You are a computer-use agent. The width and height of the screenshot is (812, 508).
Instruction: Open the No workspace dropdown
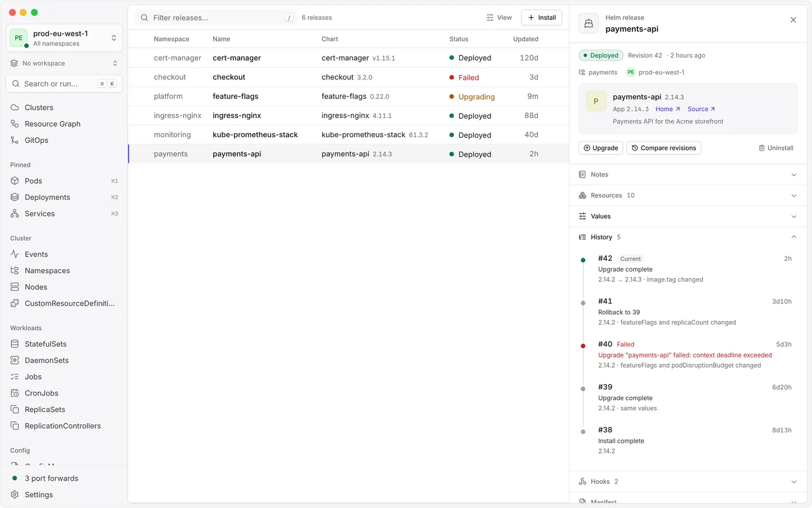coord(64,63)
